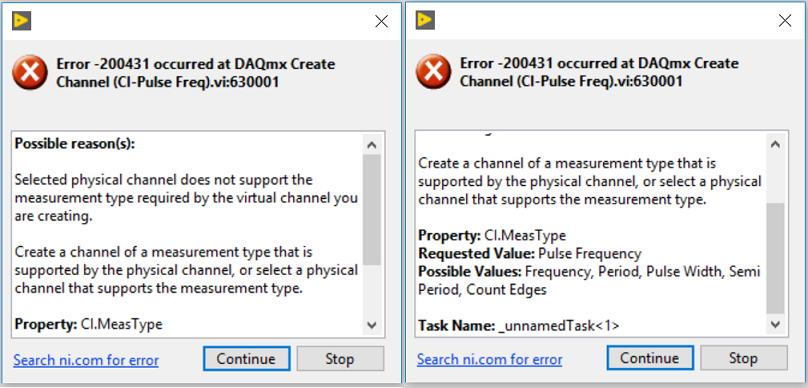Click the scrollbar thumb in the left reason box

(372, 210)
